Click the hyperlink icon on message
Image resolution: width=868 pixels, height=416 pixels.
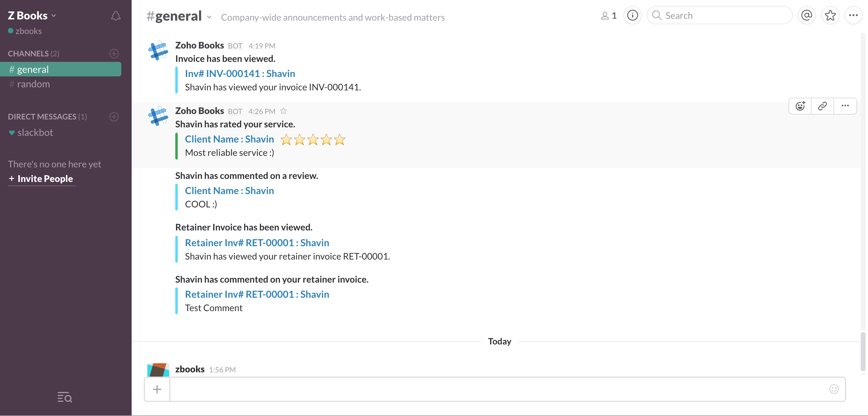(x=822, y=106)
